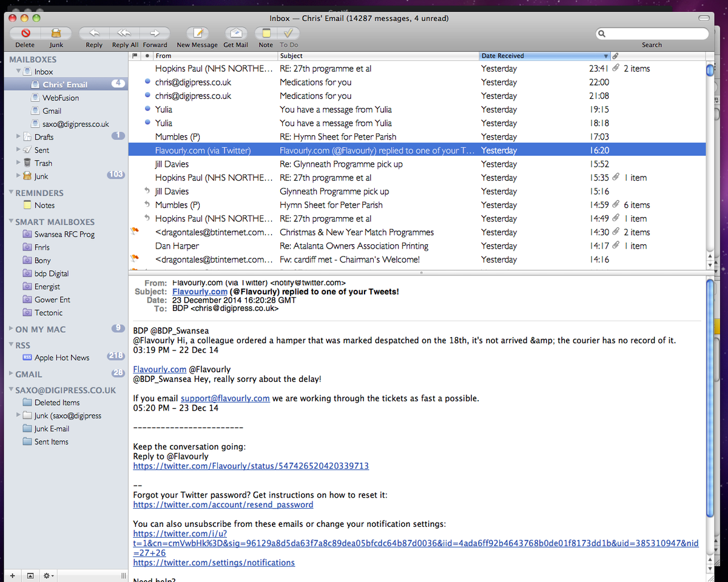728x582 pixels.
Task: Click inside the Search field
Action: coord(652,34)
